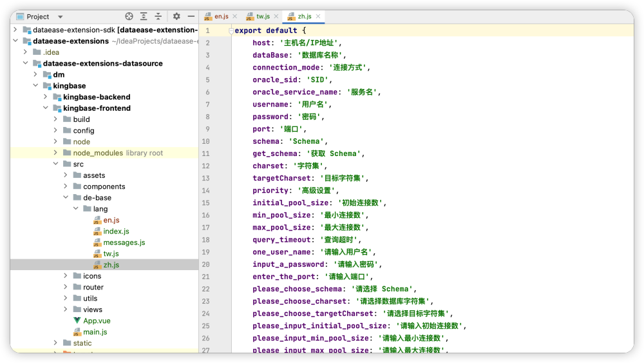Click the collapse all icon in Project toolbar
The height and width of the screenshot is (363, 644).
pos(158,17)
